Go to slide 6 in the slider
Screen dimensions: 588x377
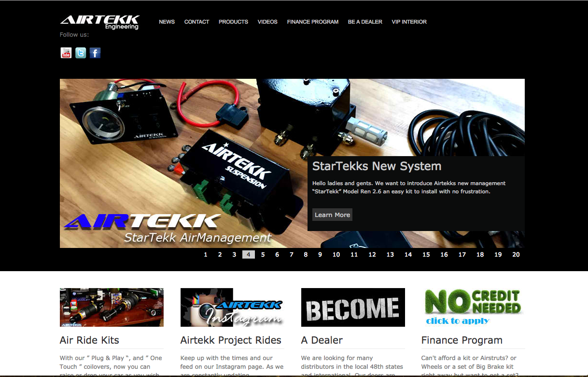pos(277,255)
